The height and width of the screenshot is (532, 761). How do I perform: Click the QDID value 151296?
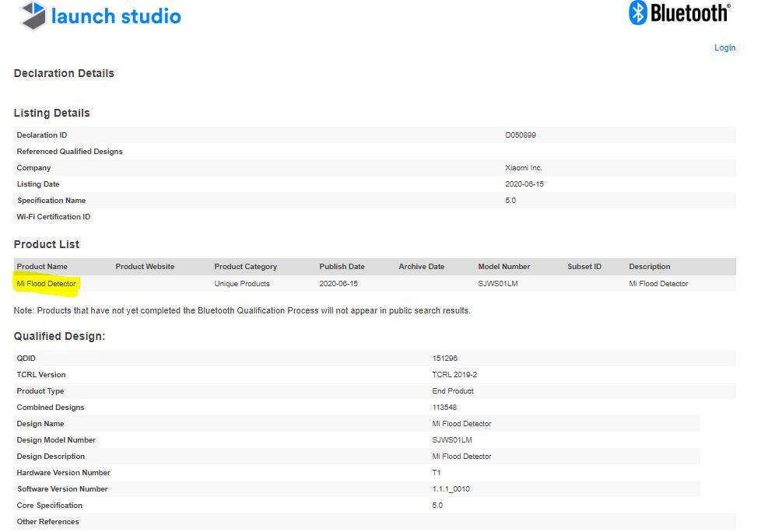[x=444, y=359]
